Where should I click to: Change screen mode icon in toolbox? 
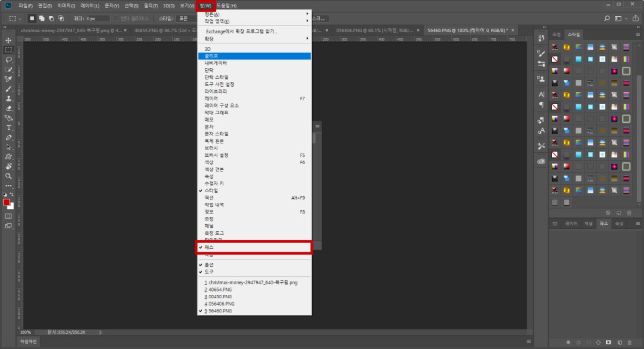coord(8,226)
